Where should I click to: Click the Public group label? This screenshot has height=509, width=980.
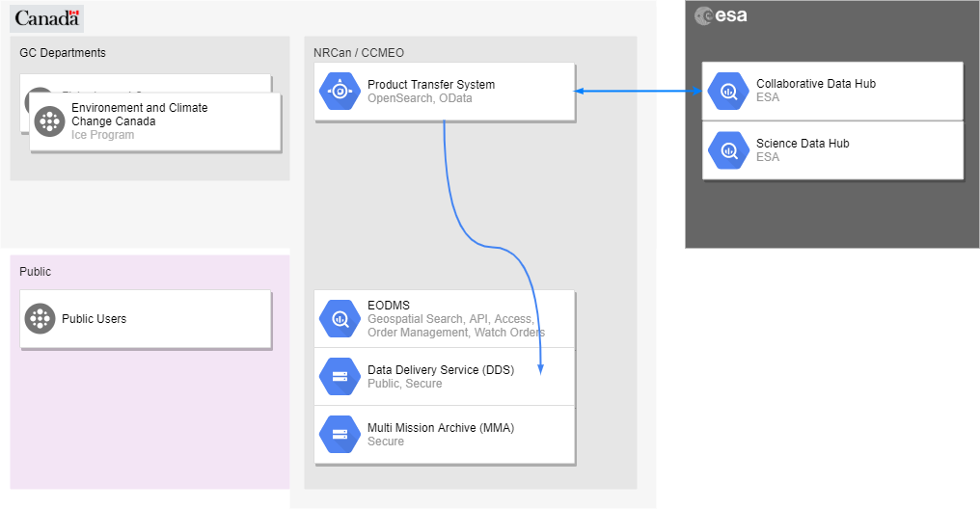tap(35, 272)
